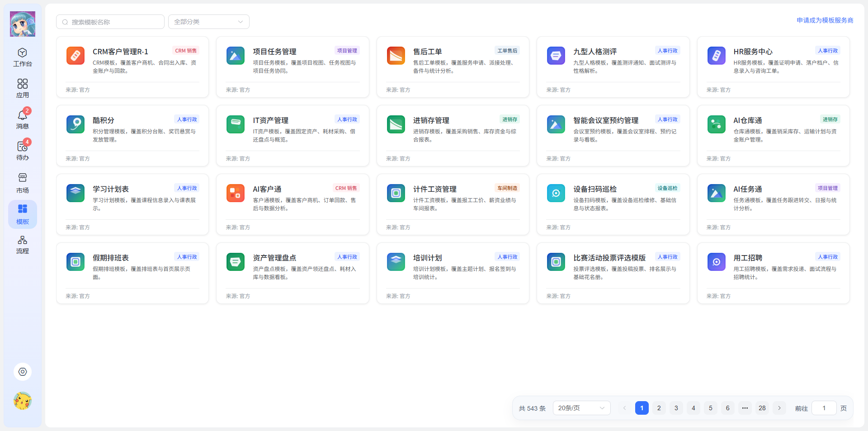Click the 学习计划表 template icon
The height and width of the screenshot is (431, 868).
(75, 193)
